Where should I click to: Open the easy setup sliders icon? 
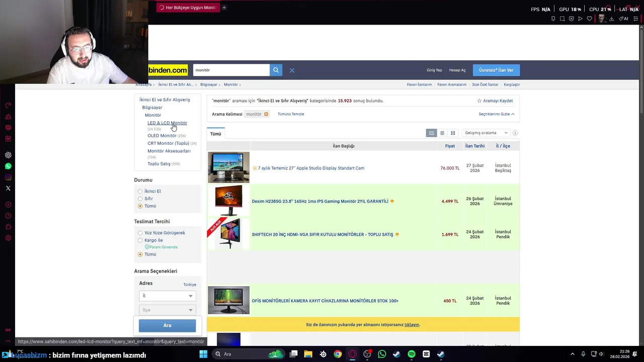[x=635, y=19]
